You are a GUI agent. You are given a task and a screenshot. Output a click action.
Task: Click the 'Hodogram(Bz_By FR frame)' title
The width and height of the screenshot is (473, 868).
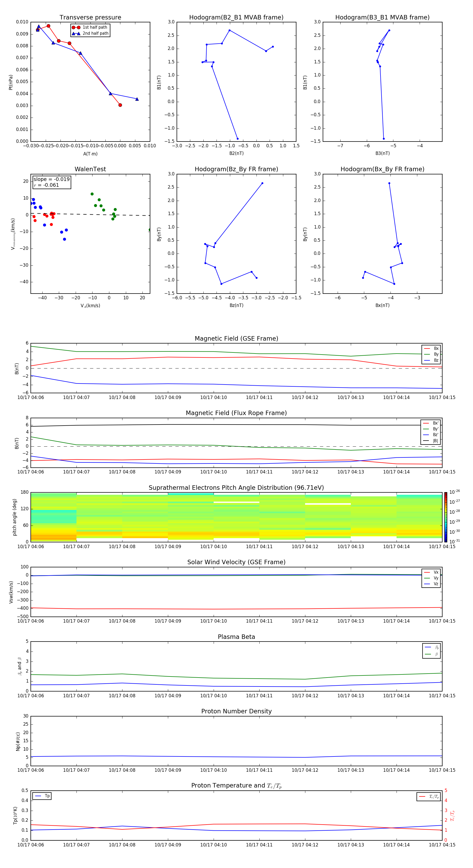[x=236, y=169]
